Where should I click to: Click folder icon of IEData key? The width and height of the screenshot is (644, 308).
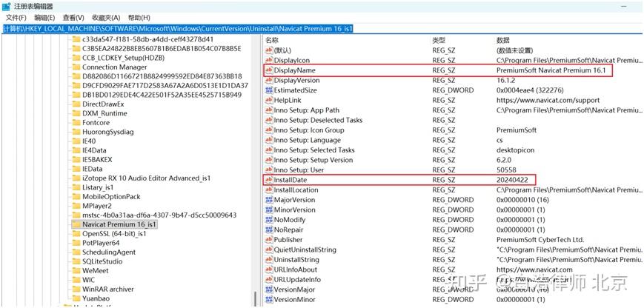point(76,169)
